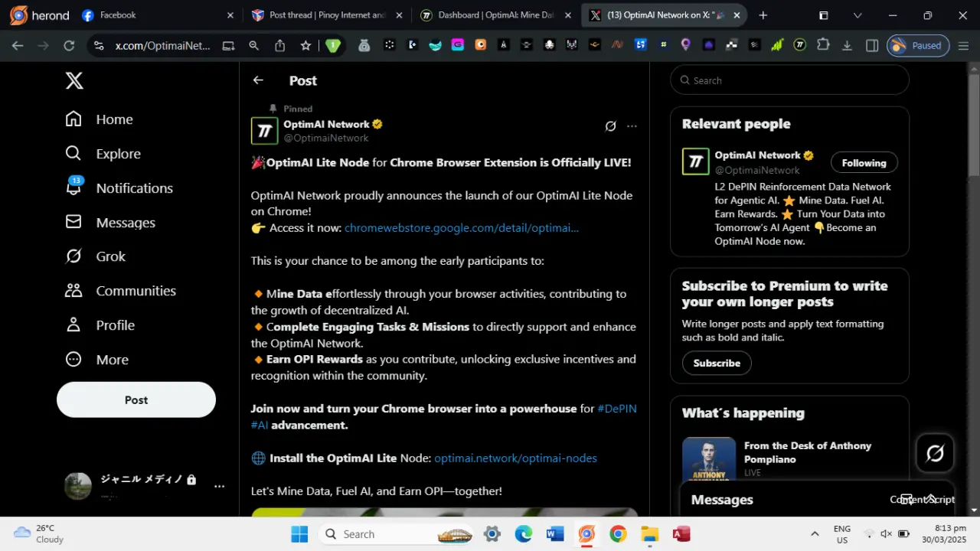This screenshot has height=551, width=980.
Task: Show hidden icons chevron in system tray
Action: [x=815, y=534]
